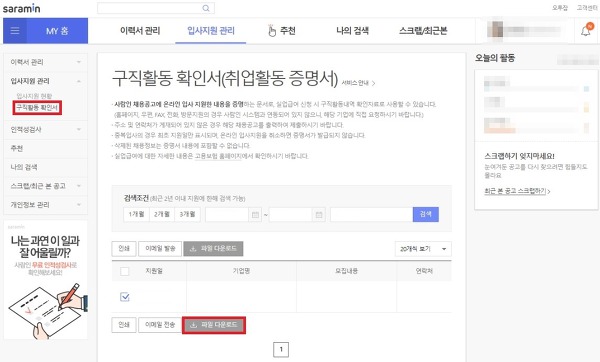Open the start date calendar picker
This screenshot has width=600, height=362.
255,215
